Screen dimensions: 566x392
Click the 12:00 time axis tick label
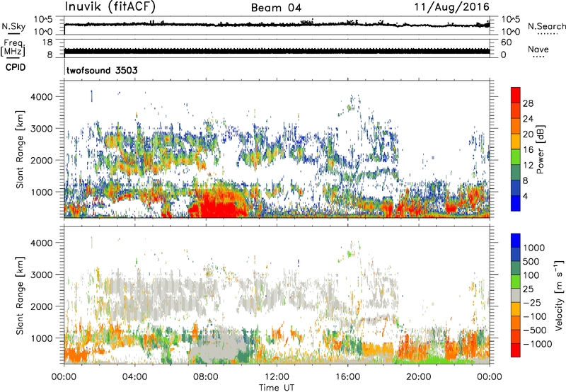click(277, 377)
